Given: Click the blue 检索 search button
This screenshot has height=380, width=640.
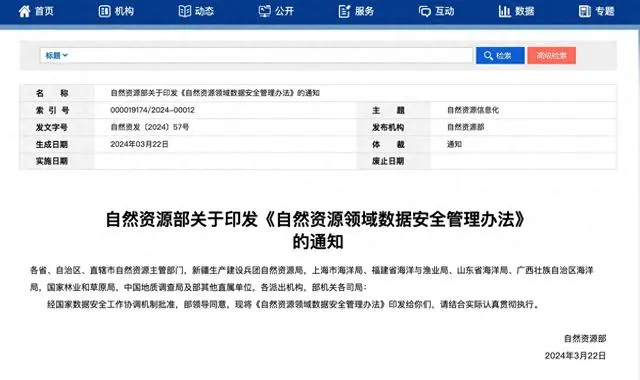Looking at the screenshot, I should pos(500,56).
